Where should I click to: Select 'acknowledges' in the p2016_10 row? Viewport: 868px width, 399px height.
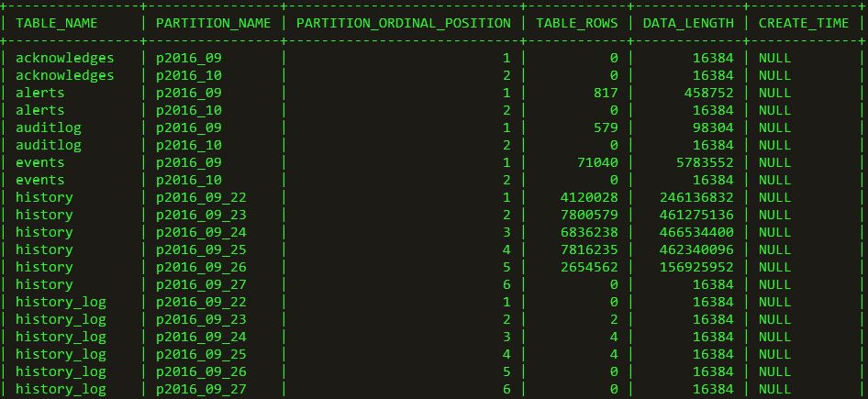[x=65, y=75]
